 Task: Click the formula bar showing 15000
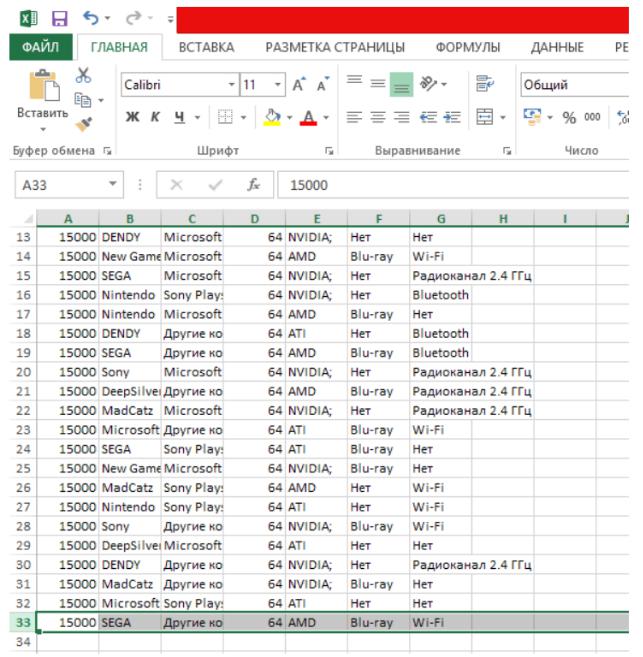453,185
